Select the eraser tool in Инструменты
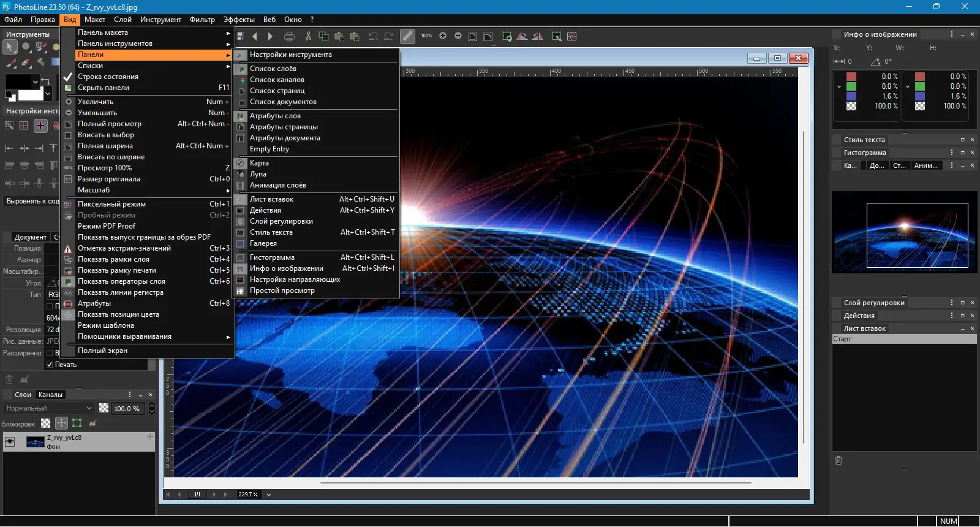 pyautogui.click(x=26, y=62)
